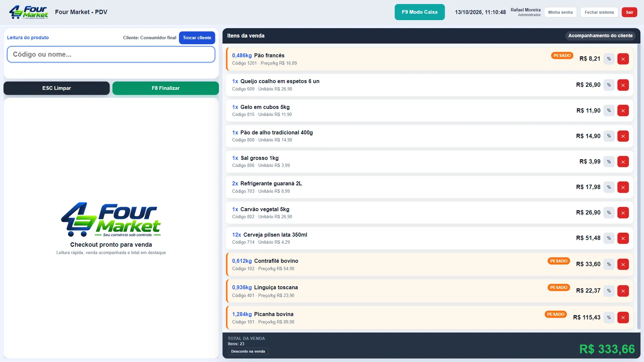Image resolution: width=644 pixels, height=362 pixels.
Task: Open discount for Pão de alho tradicional
Action: [x=609, y=136]
